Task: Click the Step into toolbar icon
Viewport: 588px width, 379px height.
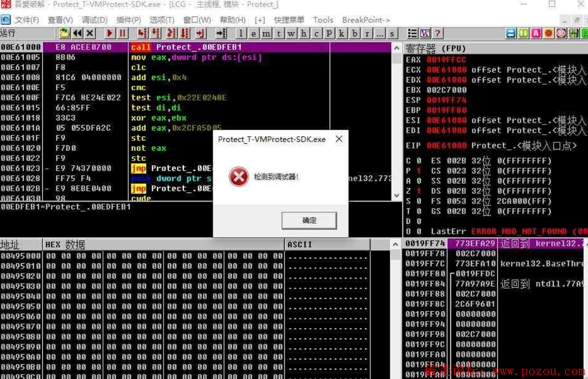Action: click(x=142, y=33)
